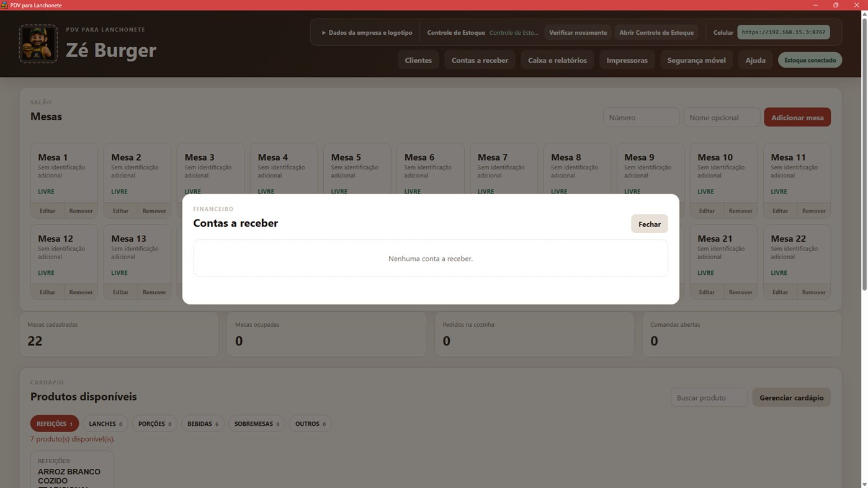
Task: Click the scrollbar down arrow
Action: tap(864, 484)
